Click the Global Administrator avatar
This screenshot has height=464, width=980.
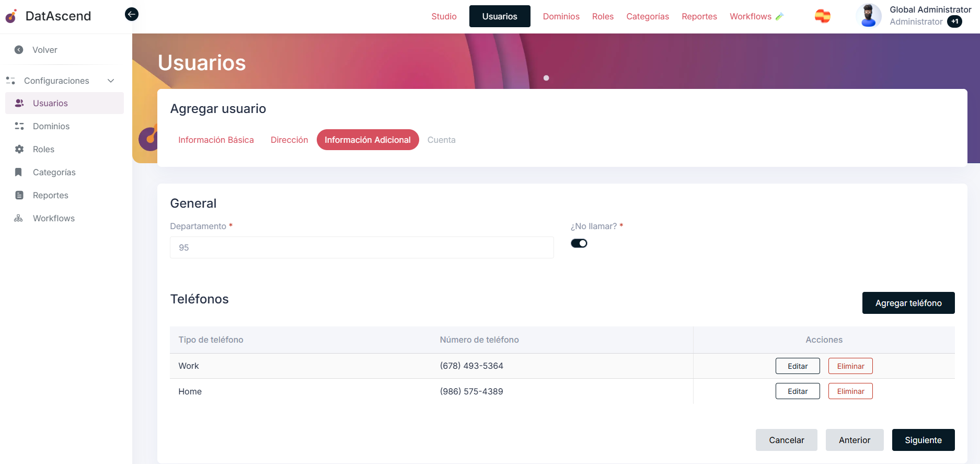[868, 16]
